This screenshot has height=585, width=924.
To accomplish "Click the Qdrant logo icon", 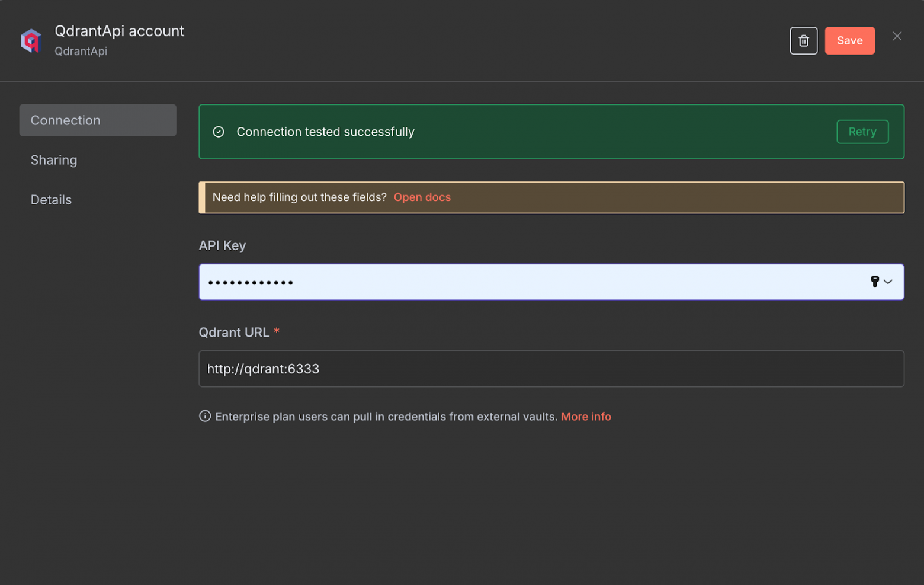I will click(x=31, y=41).
